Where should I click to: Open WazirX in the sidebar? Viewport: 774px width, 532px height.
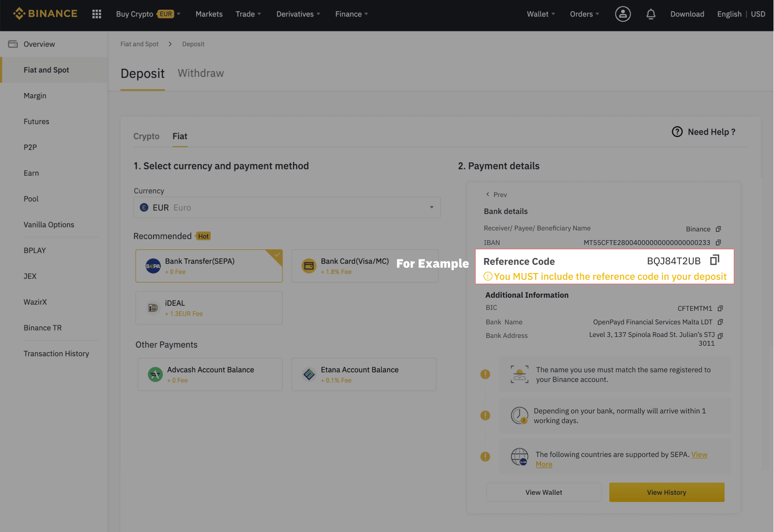point(35,302)
